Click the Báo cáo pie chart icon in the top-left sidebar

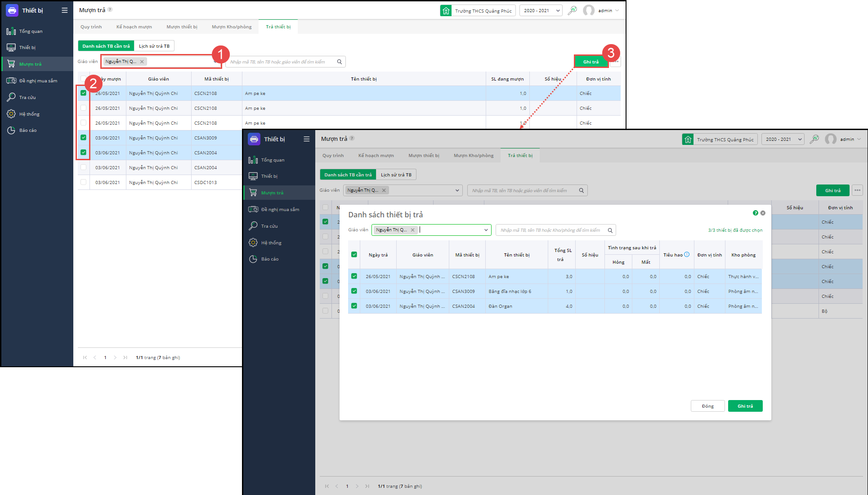tap(11, 130)
